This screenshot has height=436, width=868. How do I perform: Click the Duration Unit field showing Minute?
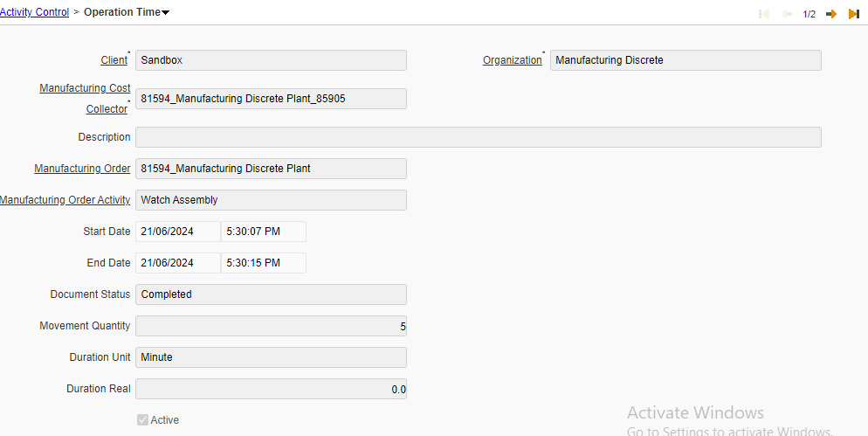[272, 357]
